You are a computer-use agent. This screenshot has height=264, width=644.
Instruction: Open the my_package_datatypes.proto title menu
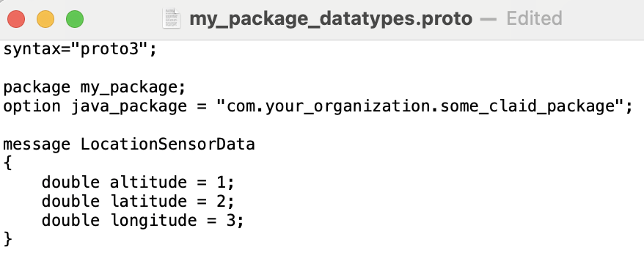pos(331,19)
